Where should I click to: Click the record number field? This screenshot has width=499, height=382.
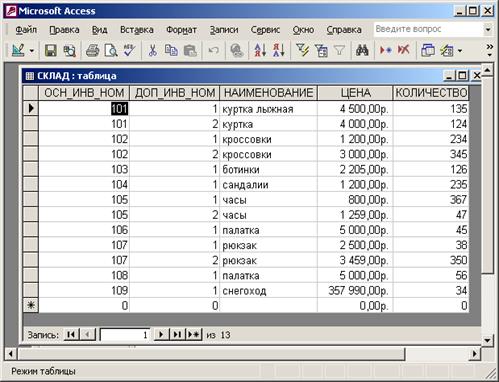click(x=125, y=335)
